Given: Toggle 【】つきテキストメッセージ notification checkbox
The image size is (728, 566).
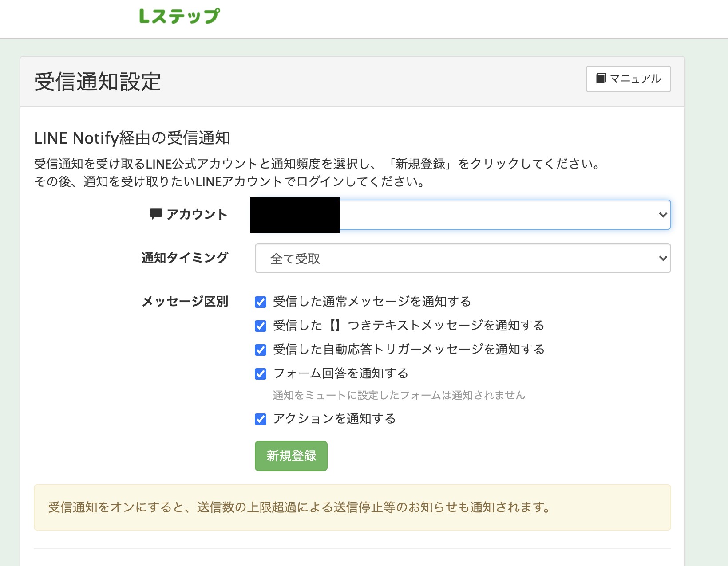Looking at the screenshot, I should coord(261,326).
